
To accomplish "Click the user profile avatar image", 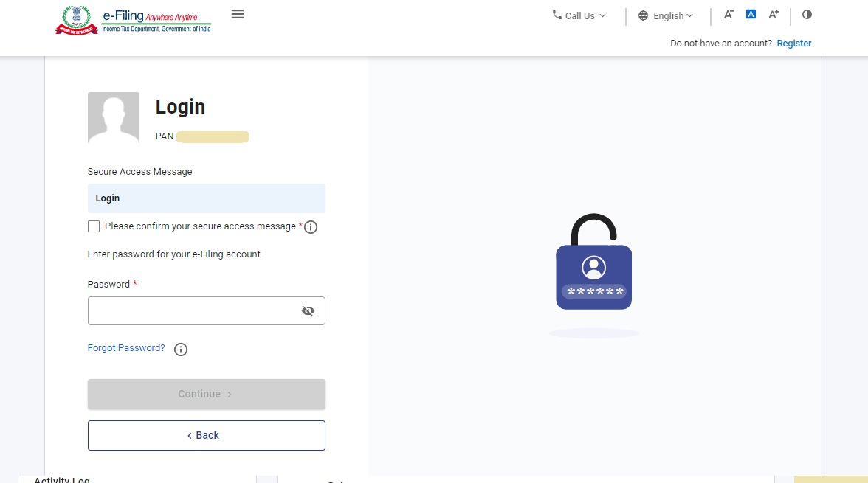I will click(x=113, y=117).
